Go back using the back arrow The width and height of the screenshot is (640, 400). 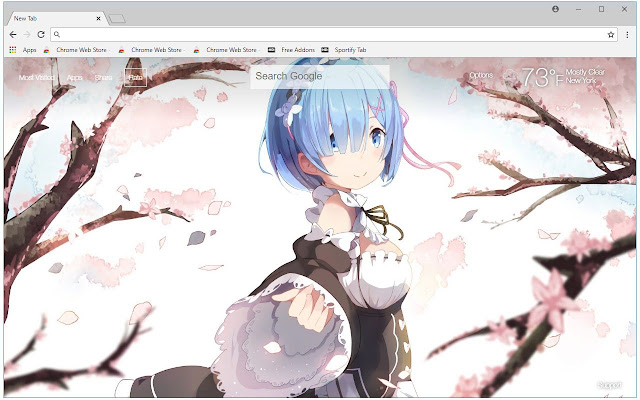13,35
